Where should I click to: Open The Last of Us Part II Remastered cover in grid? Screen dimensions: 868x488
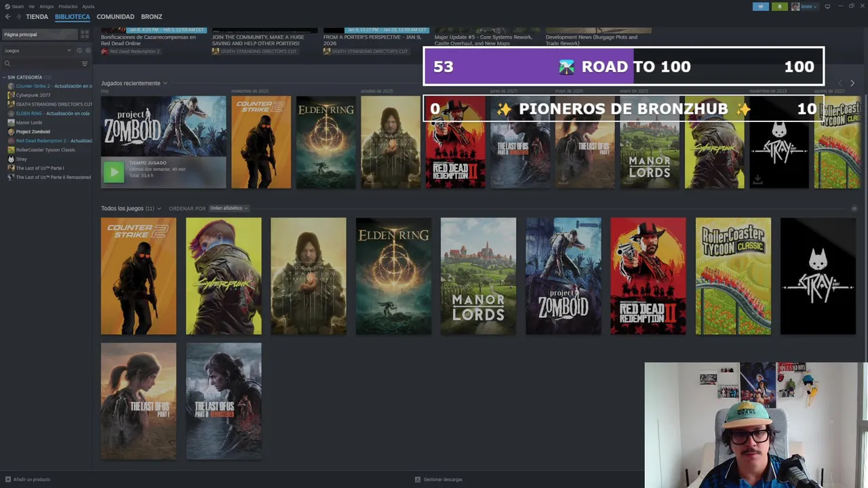(x=223, y=401)
